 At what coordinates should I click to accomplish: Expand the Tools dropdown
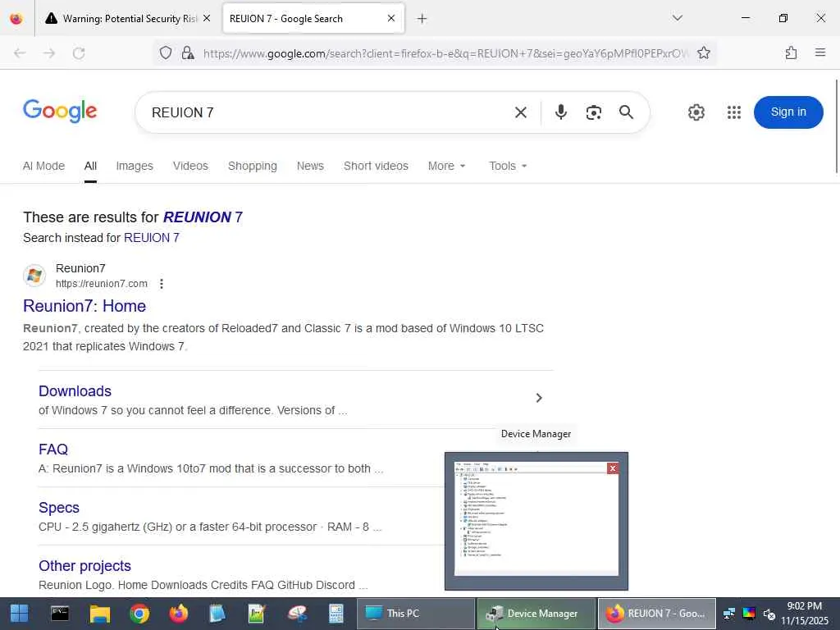coord(508,166)
